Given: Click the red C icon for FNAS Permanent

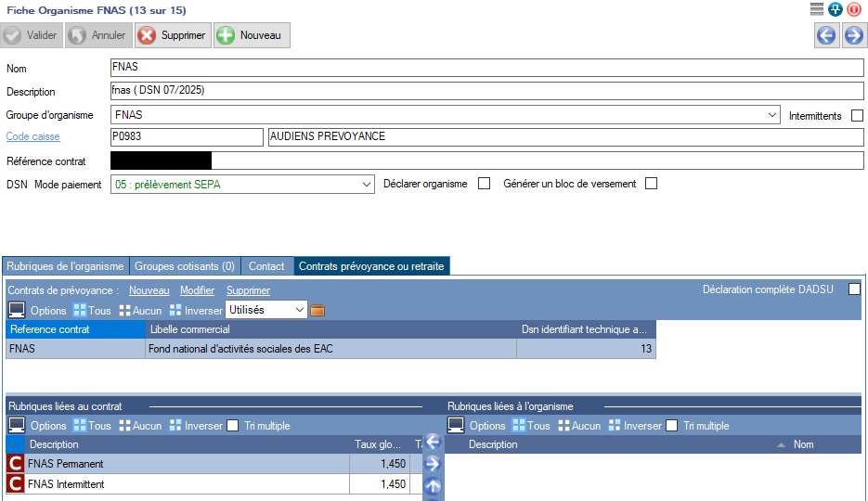Looking at the screenshot, I should pyautogui.click(x=16, y=463).
